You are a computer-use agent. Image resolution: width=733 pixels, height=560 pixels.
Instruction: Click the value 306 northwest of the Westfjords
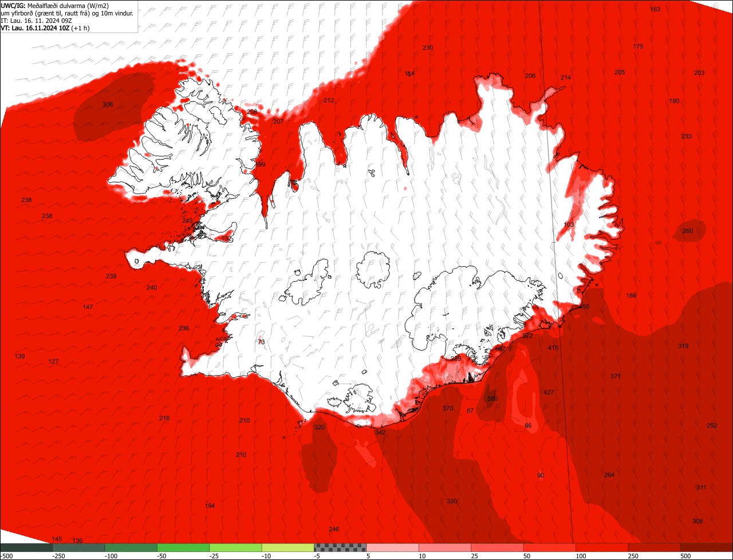click(108, 104)
